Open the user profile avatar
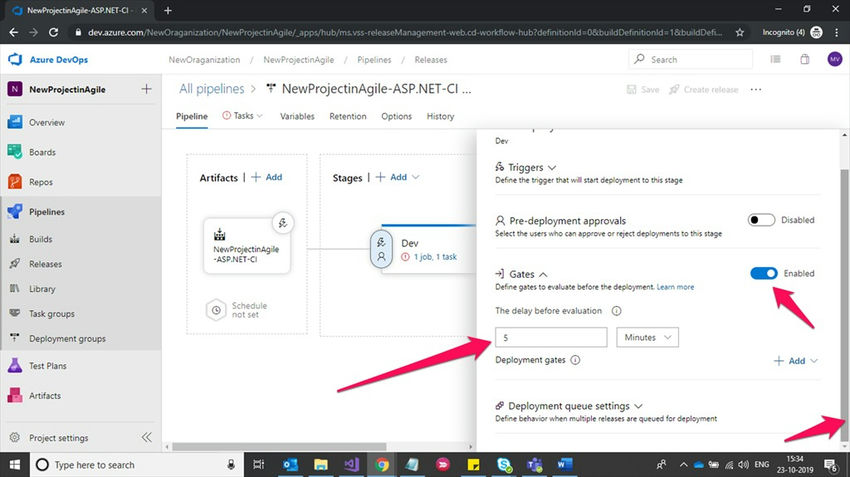 point(834,60)
